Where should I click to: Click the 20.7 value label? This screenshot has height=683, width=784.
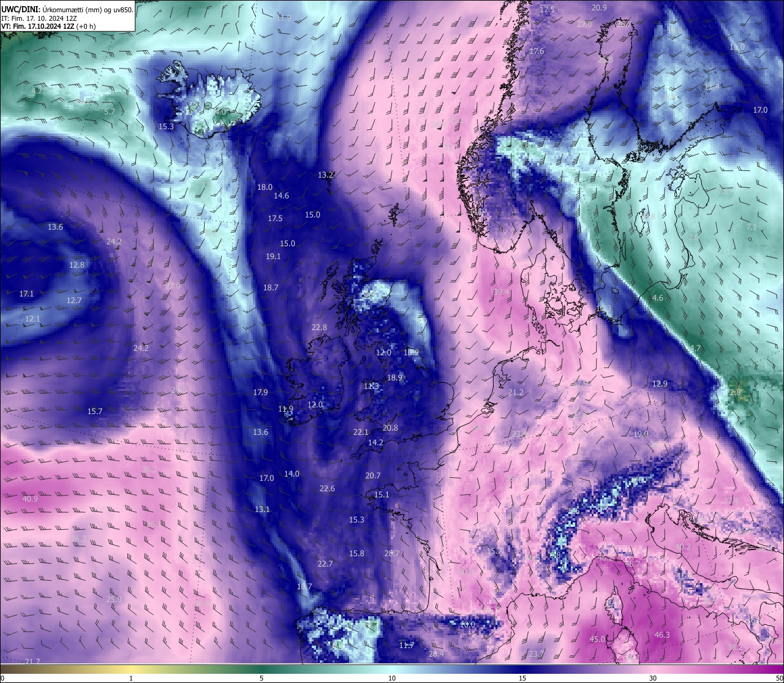click(x=372, y=476)
